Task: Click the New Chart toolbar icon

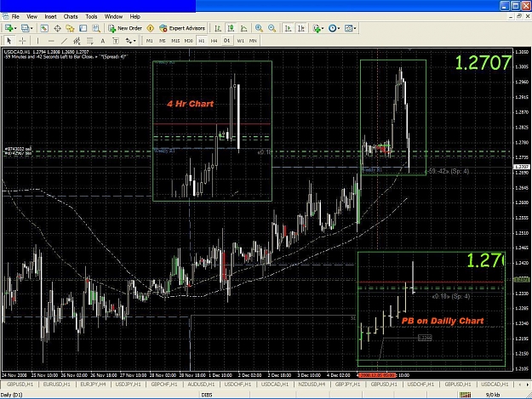Action: point(9,28)
